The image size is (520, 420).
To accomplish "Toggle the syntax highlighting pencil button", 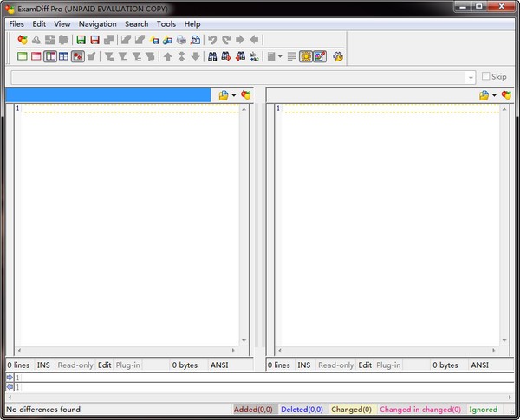I will pyautogui.click(x=320, y=56).
